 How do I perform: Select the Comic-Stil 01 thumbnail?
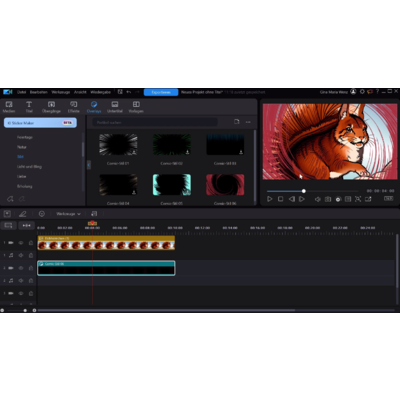pyautogui.click(x=118, y=145)
